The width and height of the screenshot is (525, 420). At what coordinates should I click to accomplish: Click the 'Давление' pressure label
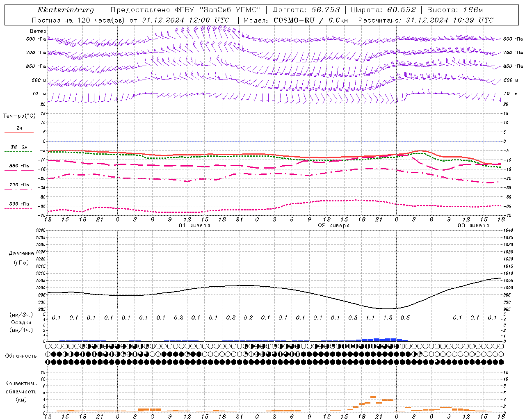point(21,253)
